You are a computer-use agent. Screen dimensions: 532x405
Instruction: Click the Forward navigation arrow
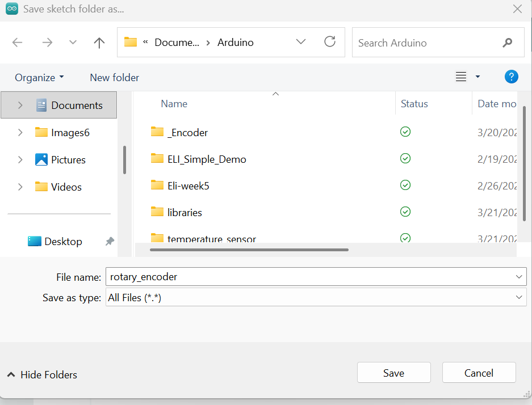[47, 43]
